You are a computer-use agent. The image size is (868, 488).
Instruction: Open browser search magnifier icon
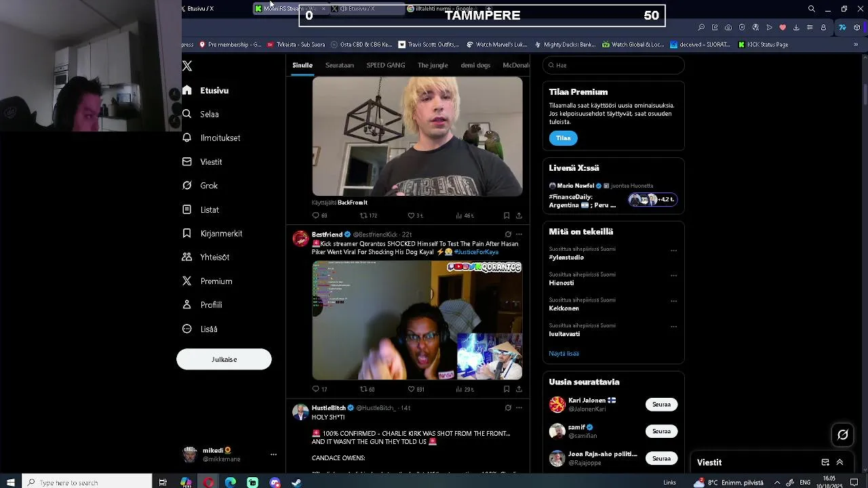click(812, 9)
